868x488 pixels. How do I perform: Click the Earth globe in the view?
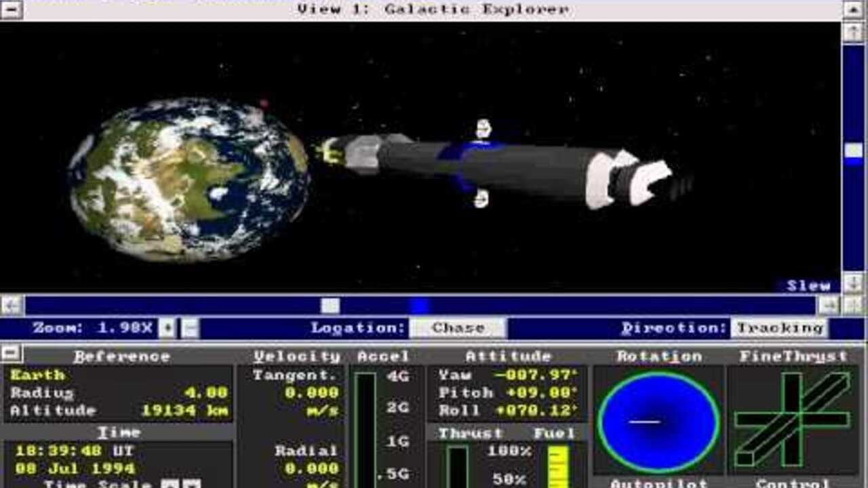click(189, 180)
